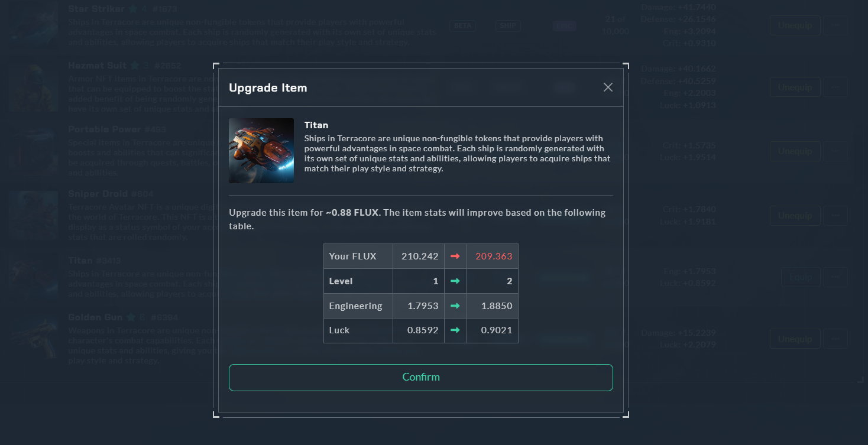
Task: Click the red arrow in Your FLUX row
Action: coord(455,256)
